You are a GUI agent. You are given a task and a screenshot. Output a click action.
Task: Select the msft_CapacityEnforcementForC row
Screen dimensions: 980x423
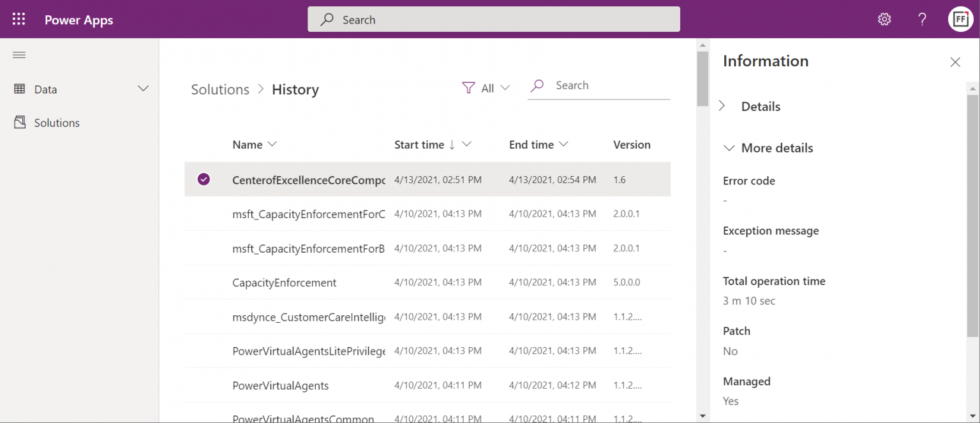427,214
